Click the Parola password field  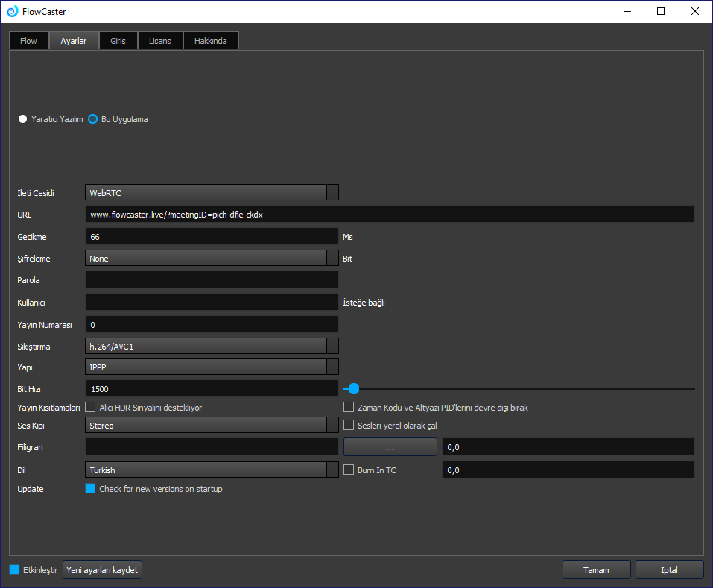212,279
